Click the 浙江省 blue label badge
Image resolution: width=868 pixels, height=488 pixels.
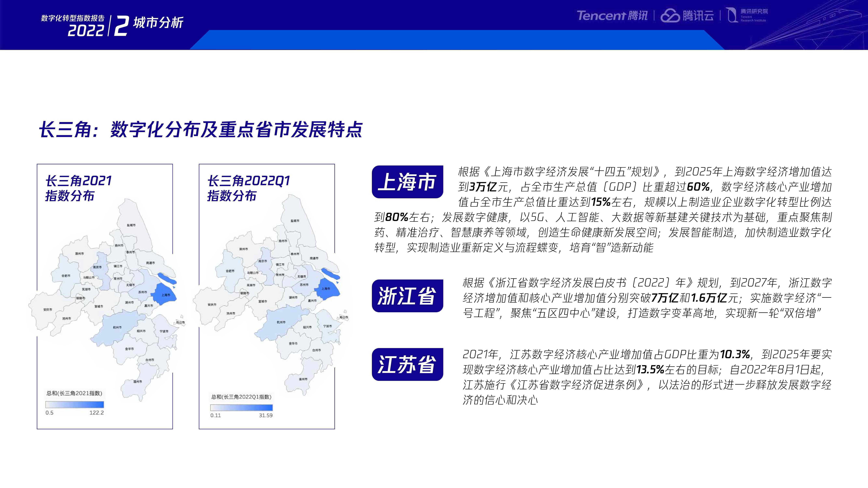tap(407, 296)
